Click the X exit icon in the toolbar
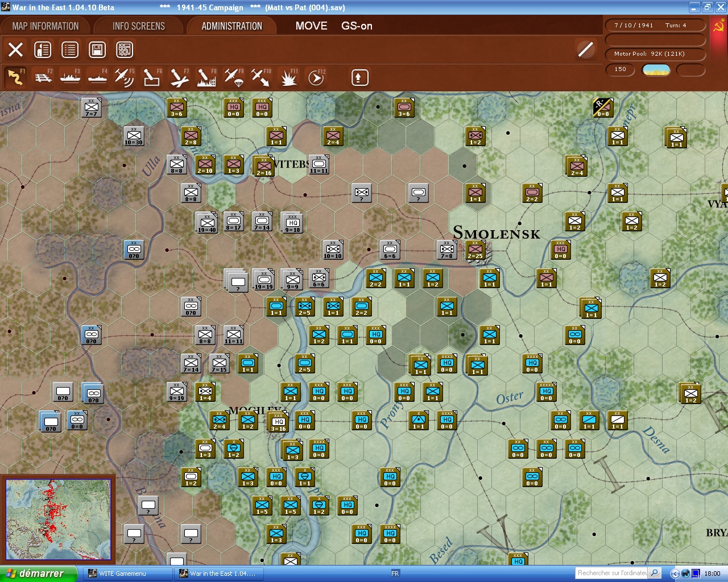This screenshot has height=582, width=728. (16, 50)
